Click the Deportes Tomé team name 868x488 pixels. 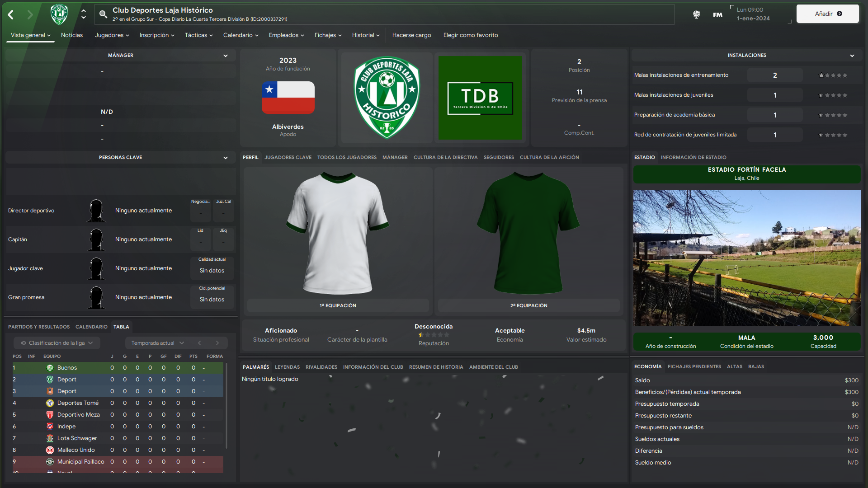click(x=78, y=403)
